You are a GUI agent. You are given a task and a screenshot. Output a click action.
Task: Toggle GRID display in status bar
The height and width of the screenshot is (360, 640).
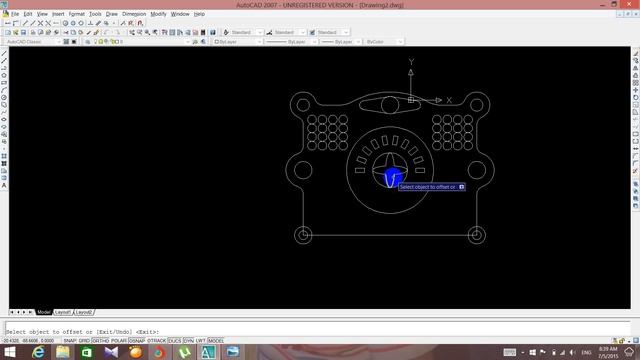pos(84,340)
